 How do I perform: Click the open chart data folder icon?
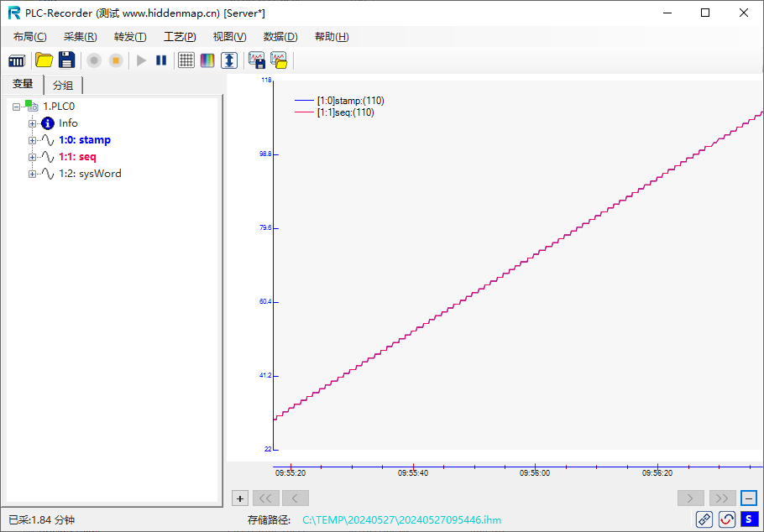[x=280, y=60]
